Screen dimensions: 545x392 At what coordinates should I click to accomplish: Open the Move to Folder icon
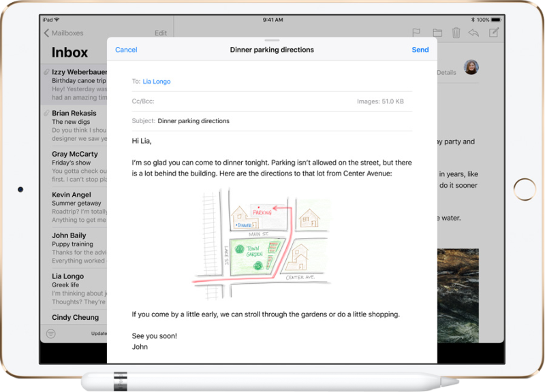pyautogui.click(x=437, y=33)
